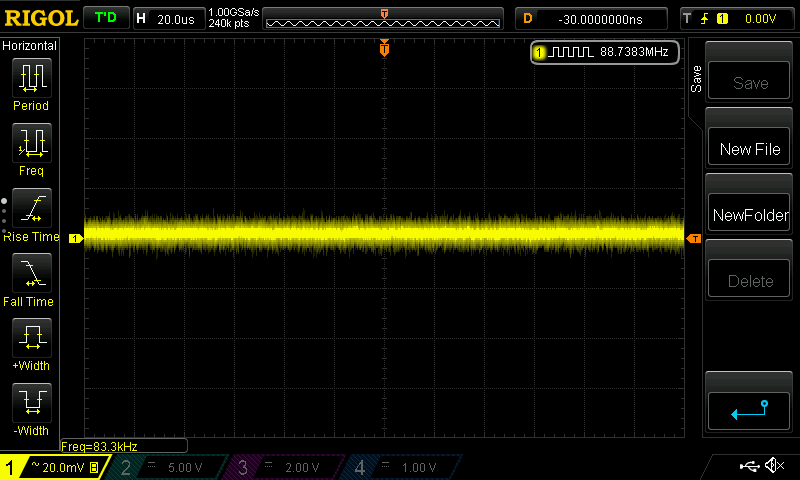Screen dimensions: 800x480
Task: Toggle channel 1 at 20.0mV
Action: [x=53, y=467]
